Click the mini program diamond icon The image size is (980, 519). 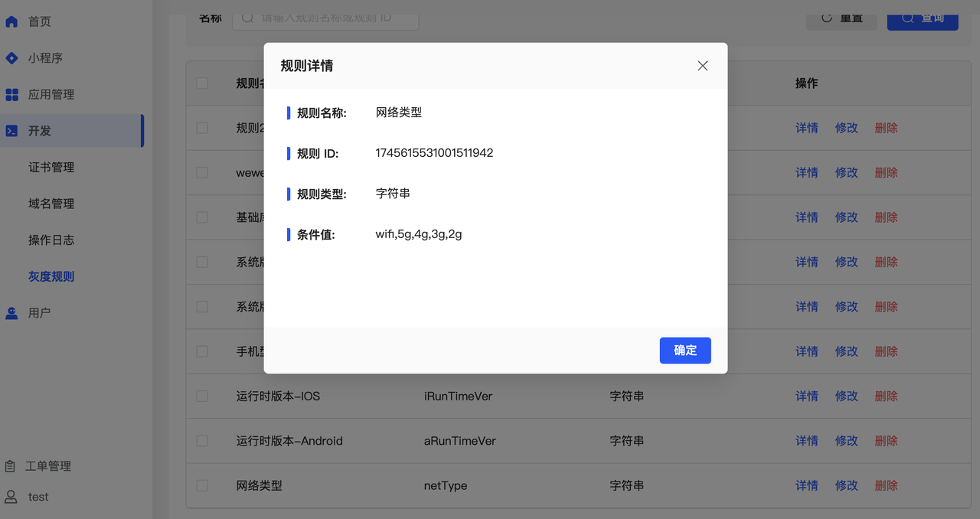tap(11, 58)
